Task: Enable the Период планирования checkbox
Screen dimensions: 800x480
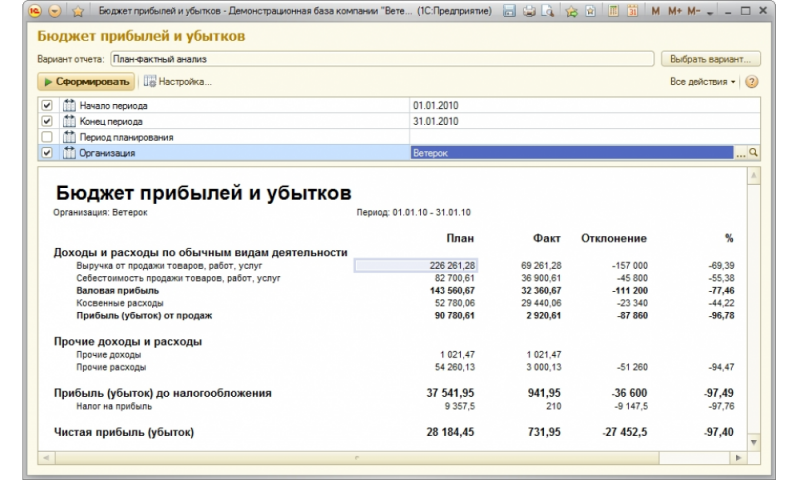Action: coord(47,137)
